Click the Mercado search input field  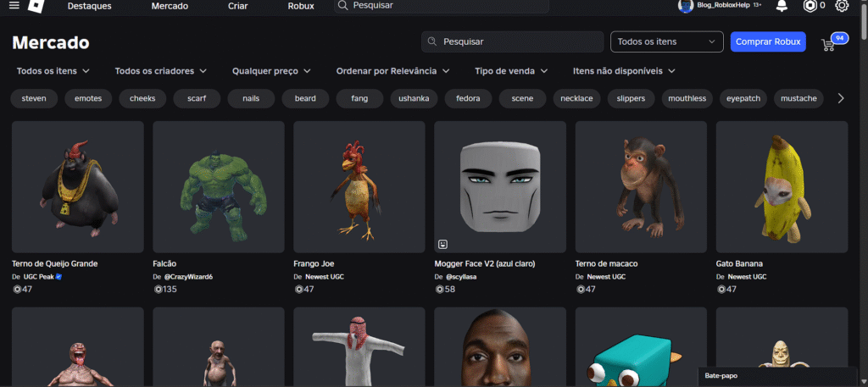511,41
